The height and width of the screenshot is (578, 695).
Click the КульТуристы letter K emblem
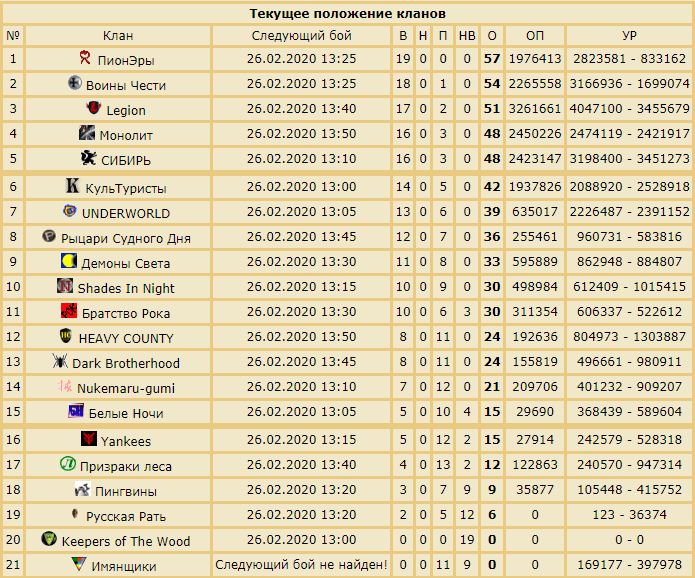[72, 185]
